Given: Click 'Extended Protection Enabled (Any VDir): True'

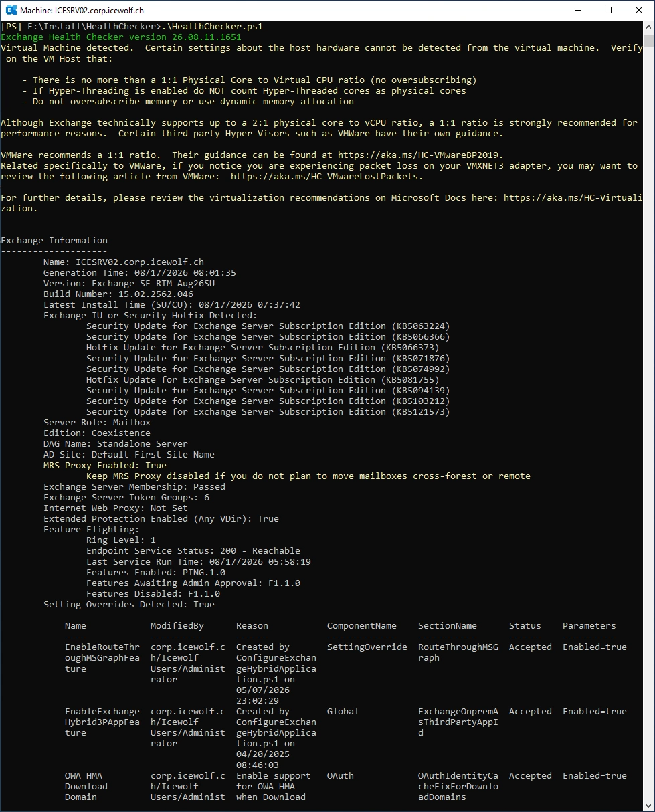Looking at the screenshot, I should pyautogui.click(x=161, y=519).
